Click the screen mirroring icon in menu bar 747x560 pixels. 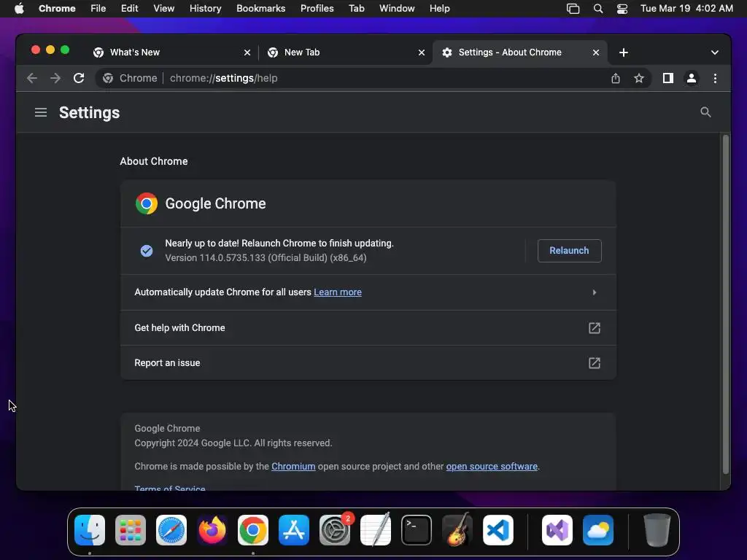coord(573,9)
